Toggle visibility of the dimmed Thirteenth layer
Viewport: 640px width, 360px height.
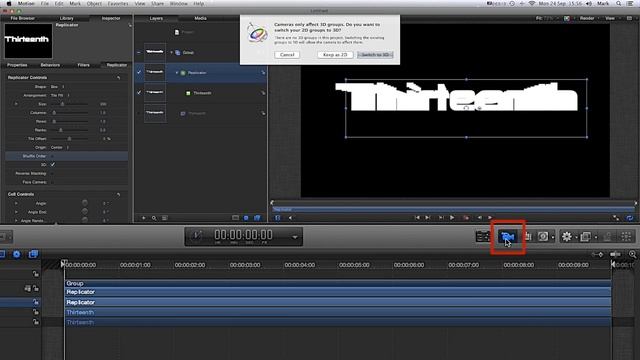139,113
